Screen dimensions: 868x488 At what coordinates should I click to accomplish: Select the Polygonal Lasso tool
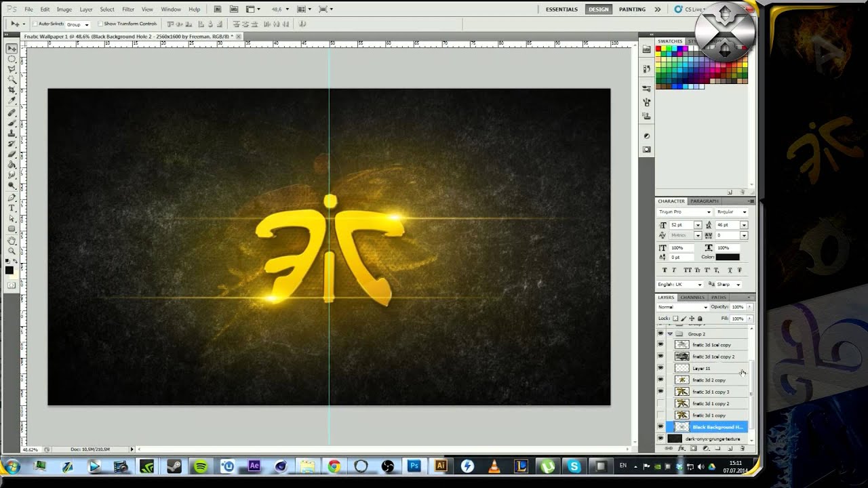coord(12,70)
